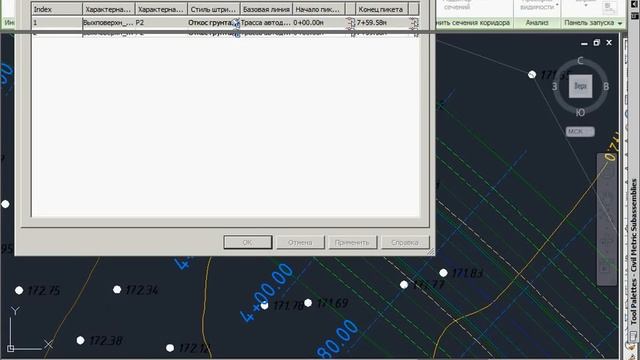Rotate view to north via ViewCube С
640x360 pixels.
tap(580, 61)
